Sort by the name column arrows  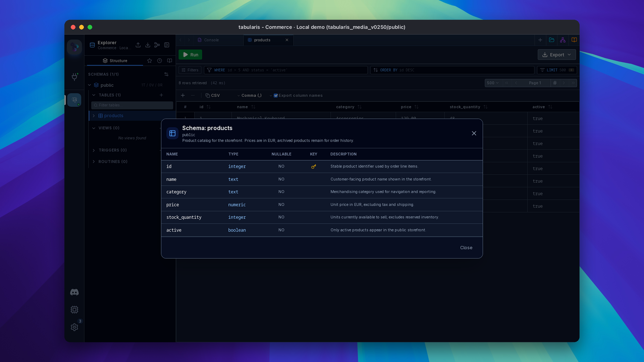point(253,107)
